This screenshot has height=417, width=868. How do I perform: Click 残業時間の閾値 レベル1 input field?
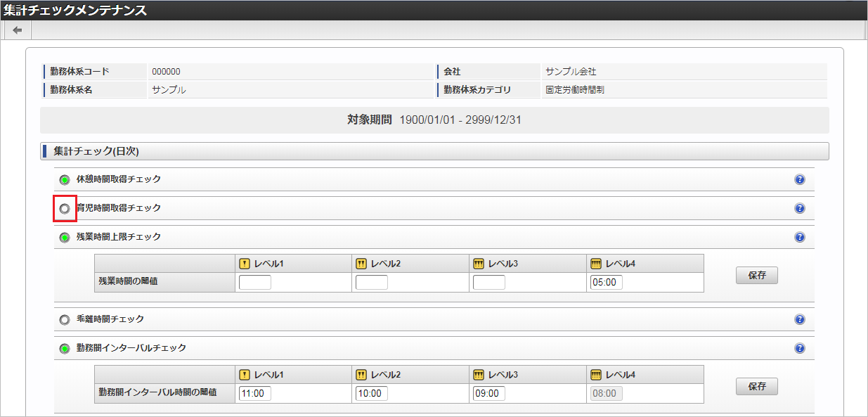(x=255, y=283)
